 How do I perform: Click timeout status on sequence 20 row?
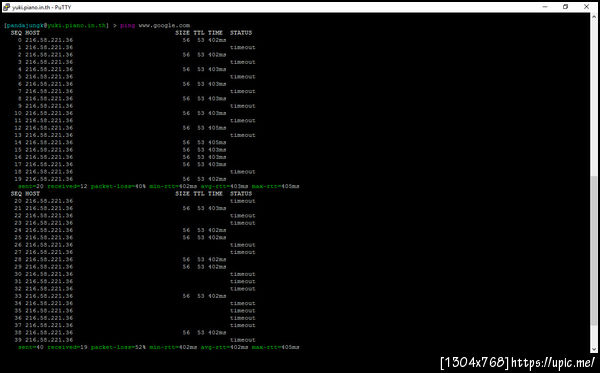click(243, 201)
